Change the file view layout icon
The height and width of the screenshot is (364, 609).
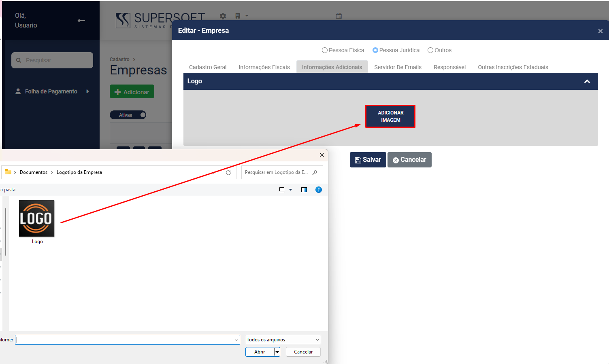(x=282, y=190)
